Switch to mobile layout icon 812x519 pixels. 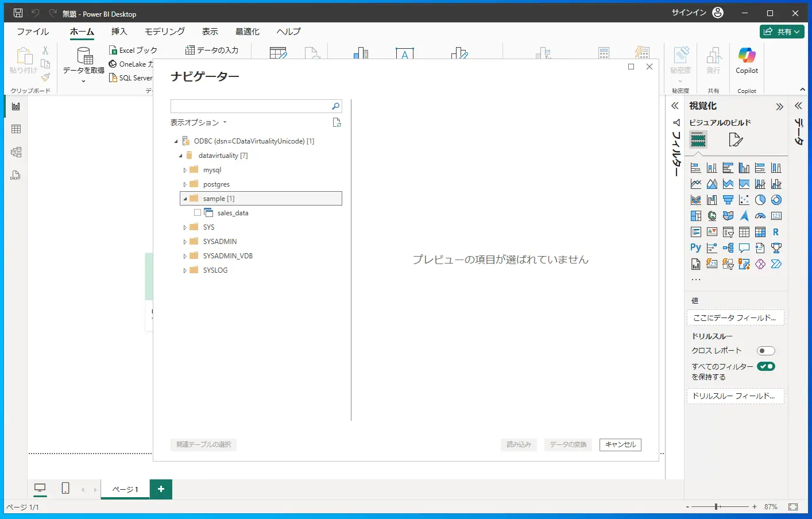(x=65, y=489)
